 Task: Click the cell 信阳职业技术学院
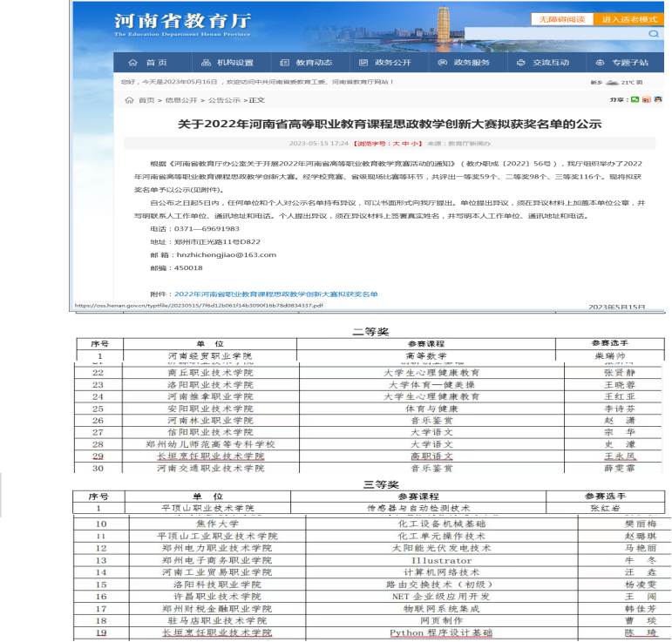210,432
